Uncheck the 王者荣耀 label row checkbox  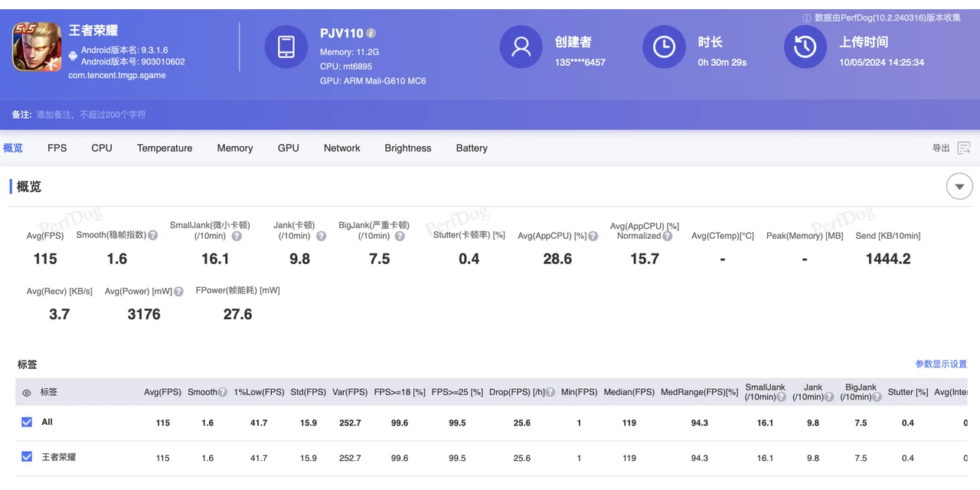[27, 457]
